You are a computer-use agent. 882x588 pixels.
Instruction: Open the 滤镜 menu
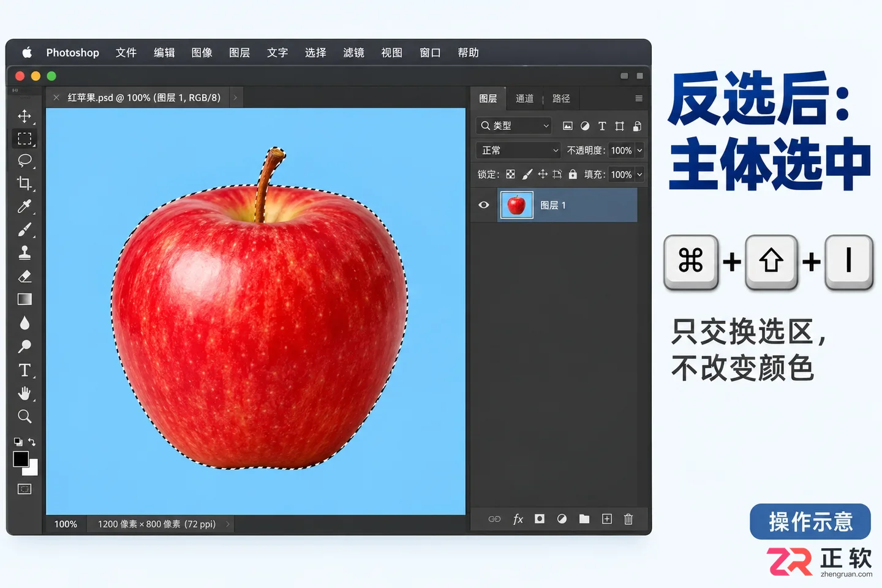pos(354,53)
